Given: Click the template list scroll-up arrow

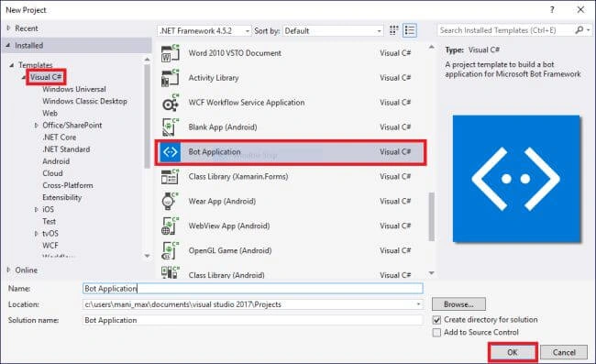Looking at the screenshot, I should pos(432,47).
